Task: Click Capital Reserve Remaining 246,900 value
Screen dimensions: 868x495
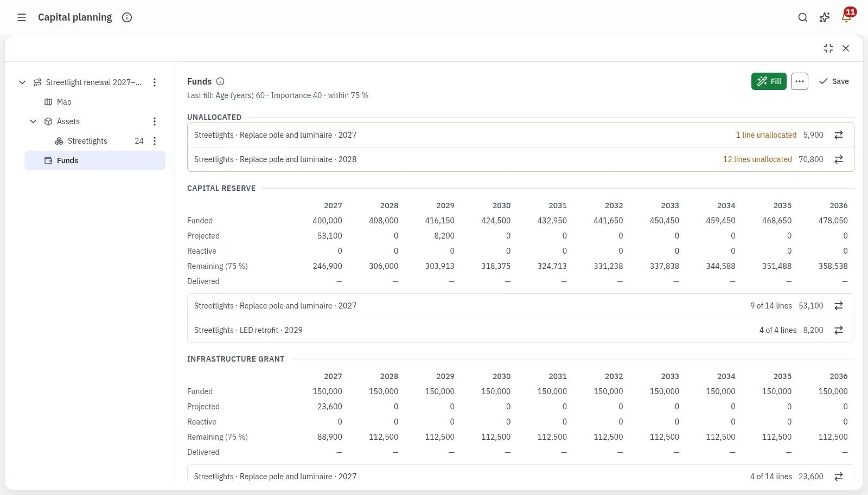Action: coord(327,266)
